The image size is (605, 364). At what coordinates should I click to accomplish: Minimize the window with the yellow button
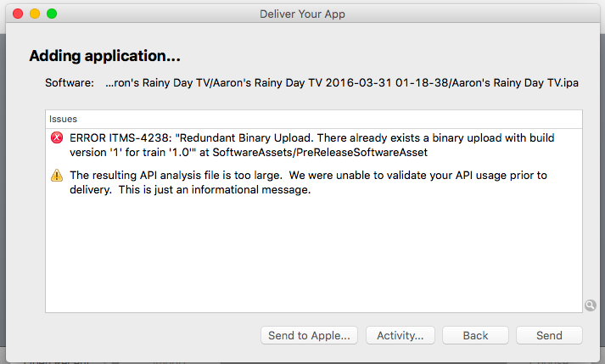tap(35, 14)
